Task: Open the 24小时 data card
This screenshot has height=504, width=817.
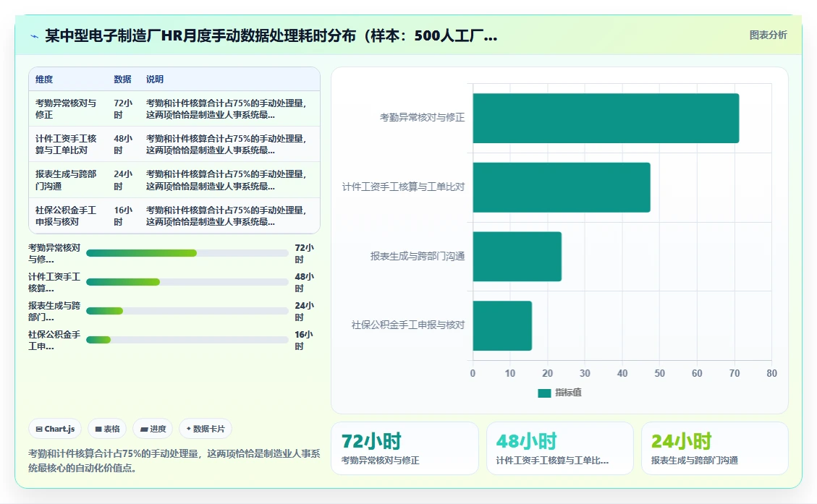Action: [x=715, y=448]
